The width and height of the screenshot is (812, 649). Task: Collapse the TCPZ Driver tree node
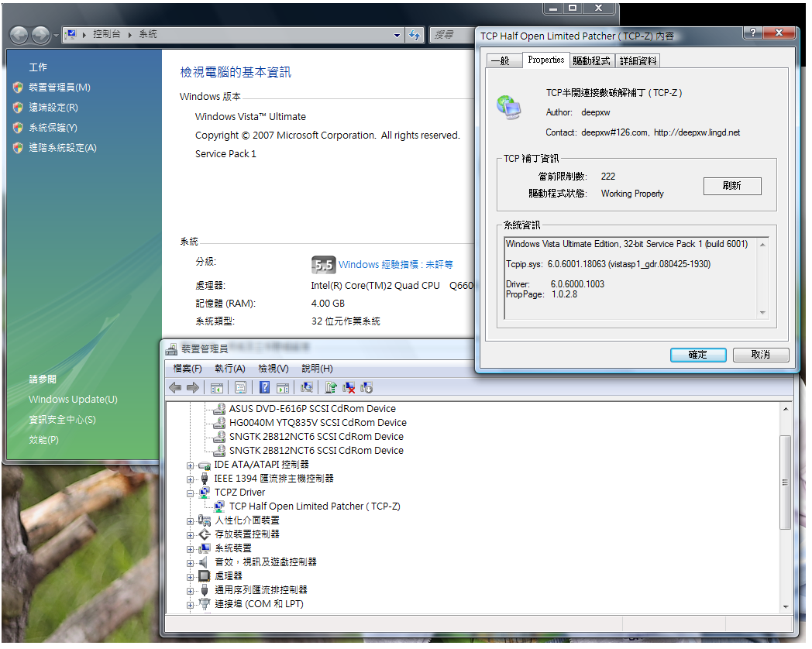191,493
